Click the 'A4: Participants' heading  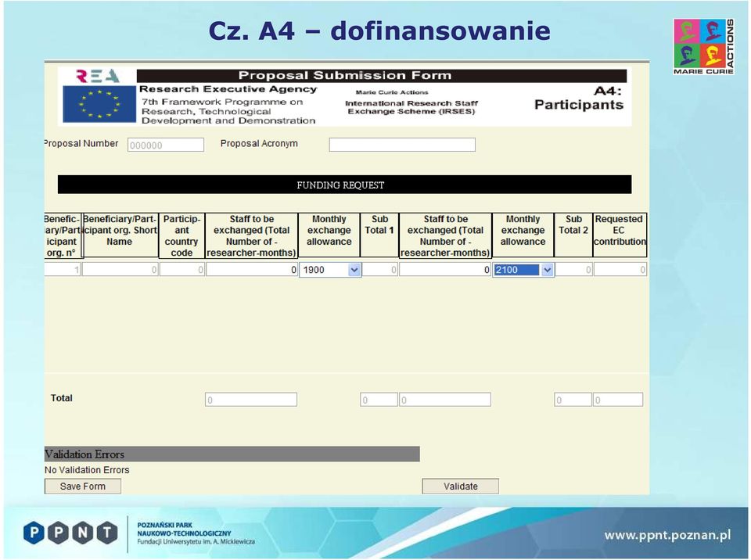579,99
